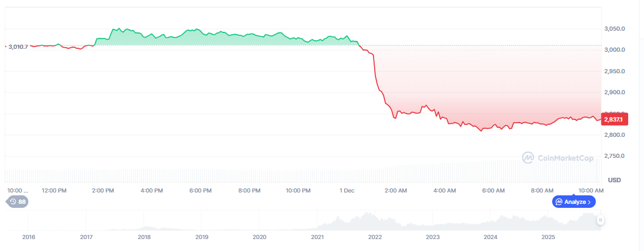Click the USD currency label
The image size is (644, 251).
615,180
